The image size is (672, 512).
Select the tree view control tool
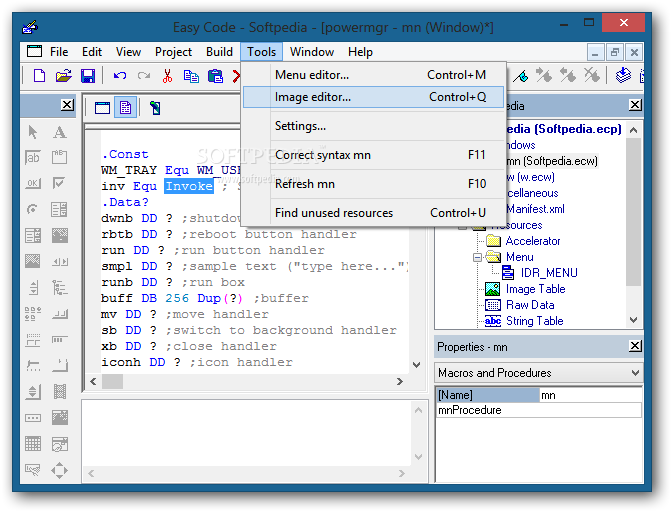(60, 287)
